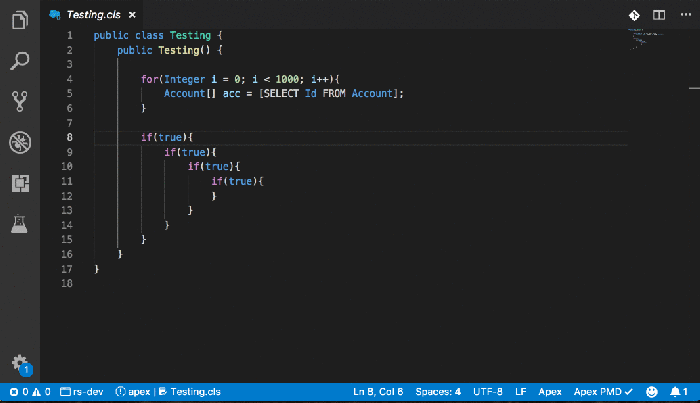
Task: Click the 'FROM' keyword on line 5
Action: (333, 93)
